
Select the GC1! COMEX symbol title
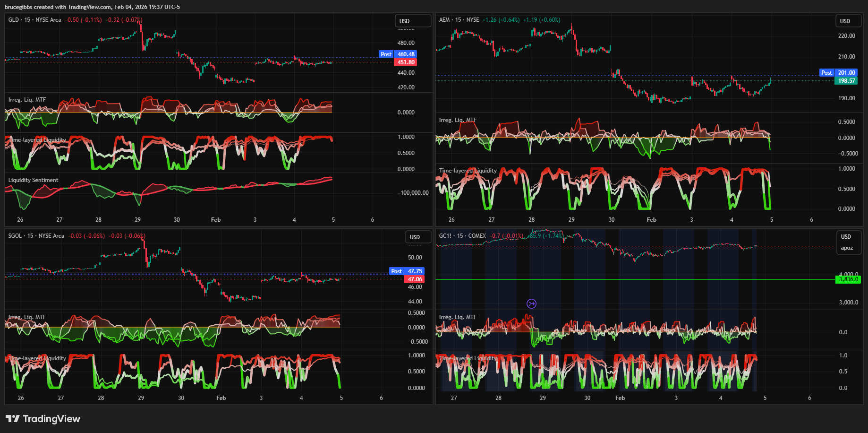tap(462, 236)
